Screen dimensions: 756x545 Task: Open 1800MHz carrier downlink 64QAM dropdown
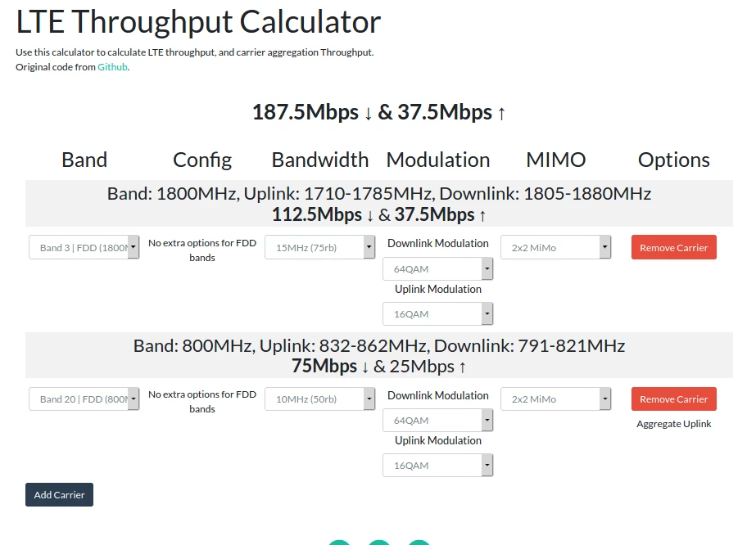[x=437, y=269]
